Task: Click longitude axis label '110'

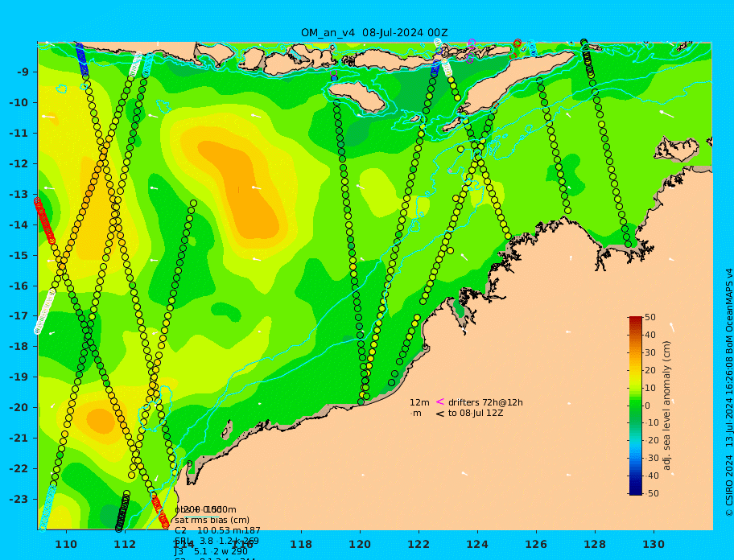Action: [67, 545]
